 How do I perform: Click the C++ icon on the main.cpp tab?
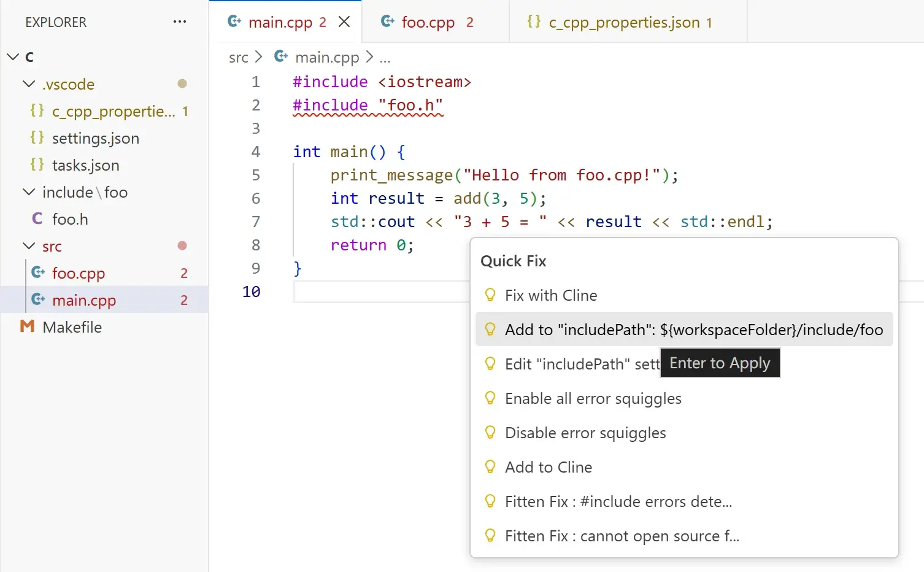point(234,21)
